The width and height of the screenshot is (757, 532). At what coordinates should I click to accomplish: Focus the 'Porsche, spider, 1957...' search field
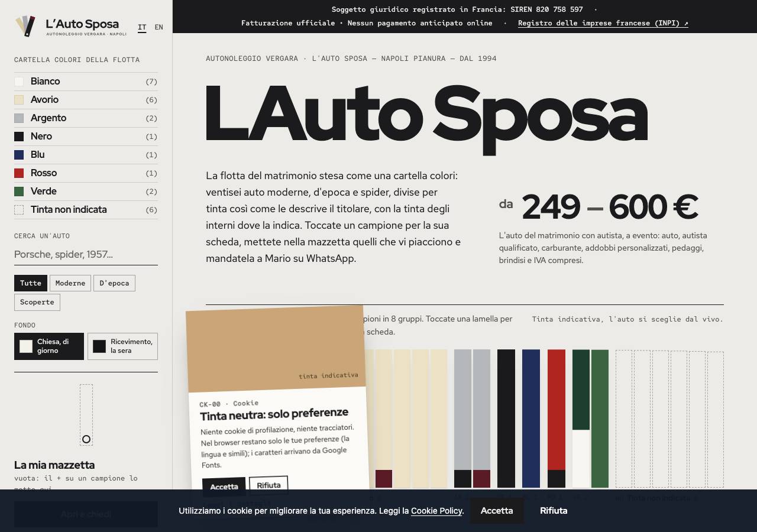[x=86, y=255]
